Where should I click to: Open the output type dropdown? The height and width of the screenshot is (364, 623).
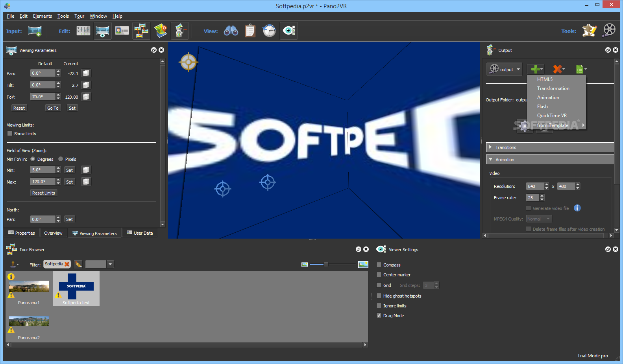(504, 69)
